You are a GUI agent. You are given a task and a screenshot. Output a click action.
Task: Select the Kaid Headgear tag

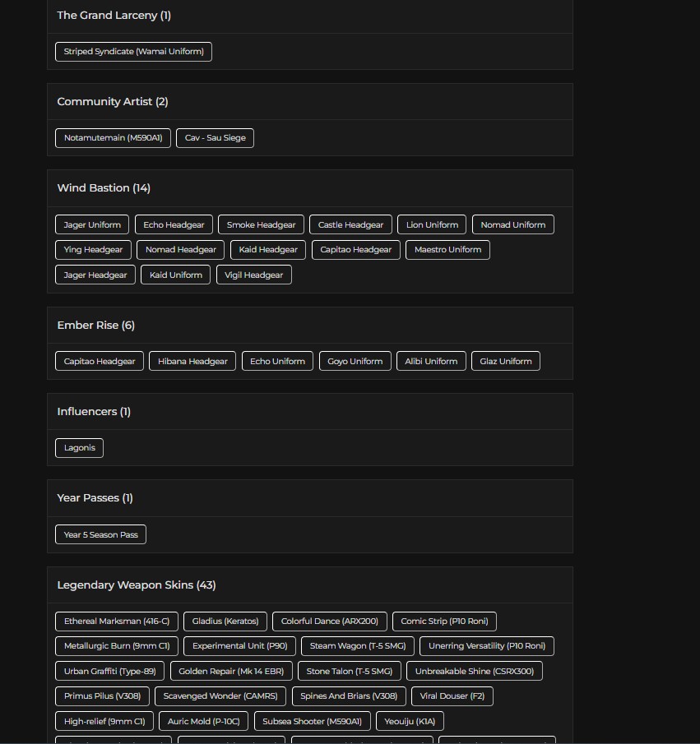click(x=268, y=250)
